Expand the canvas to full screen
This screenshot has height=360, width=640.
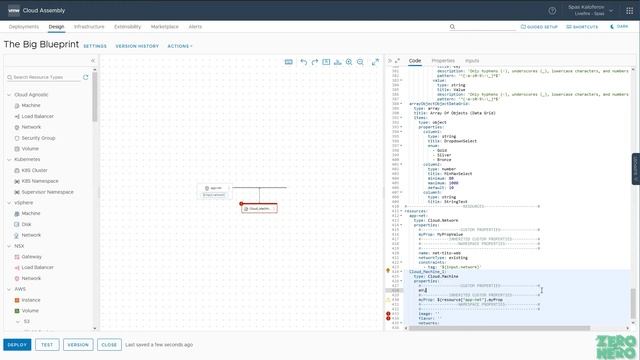(375, 62)
